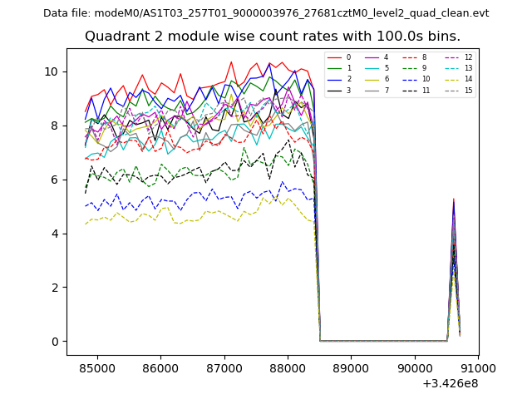Screen dimensions: 532x399
Task: Click the plot title about Quadrant 2 count rates
Action: (x=273, y=37)
